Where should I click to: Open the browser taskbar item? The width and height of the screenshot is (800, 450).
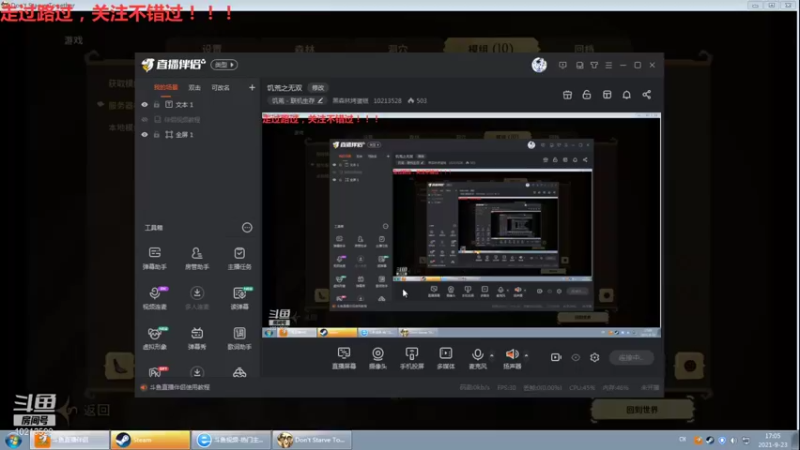coord(231,440)
